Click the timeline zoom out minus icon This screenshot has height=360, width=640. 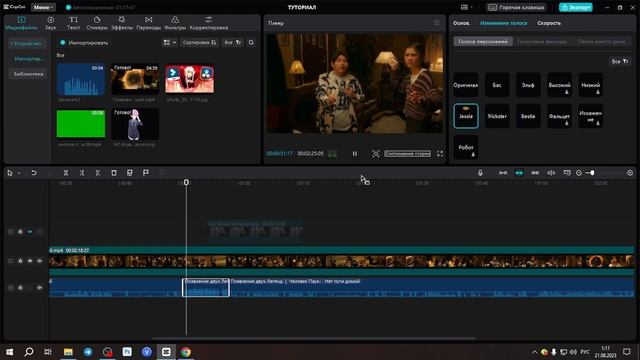579,173
